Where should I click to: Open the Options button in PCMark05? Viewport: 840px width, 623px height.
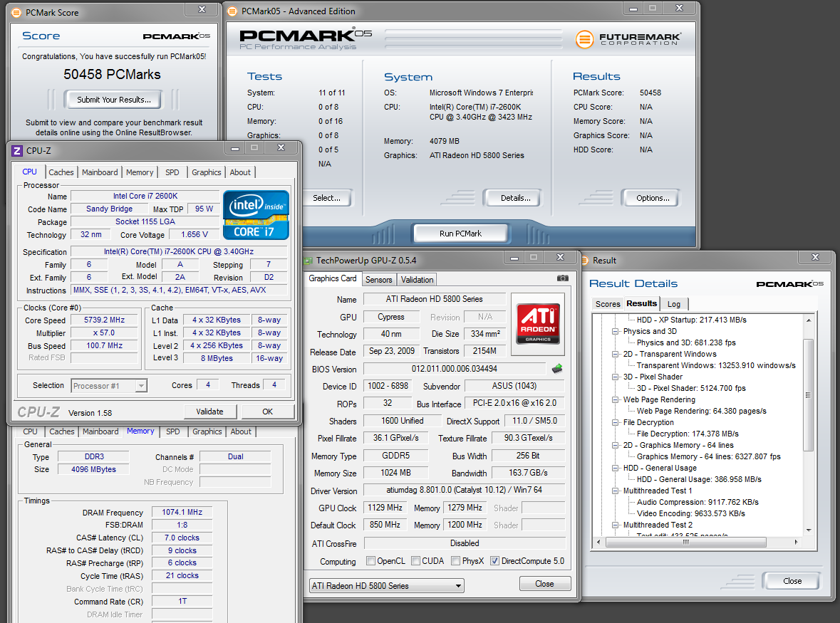[x=652, y=198]
